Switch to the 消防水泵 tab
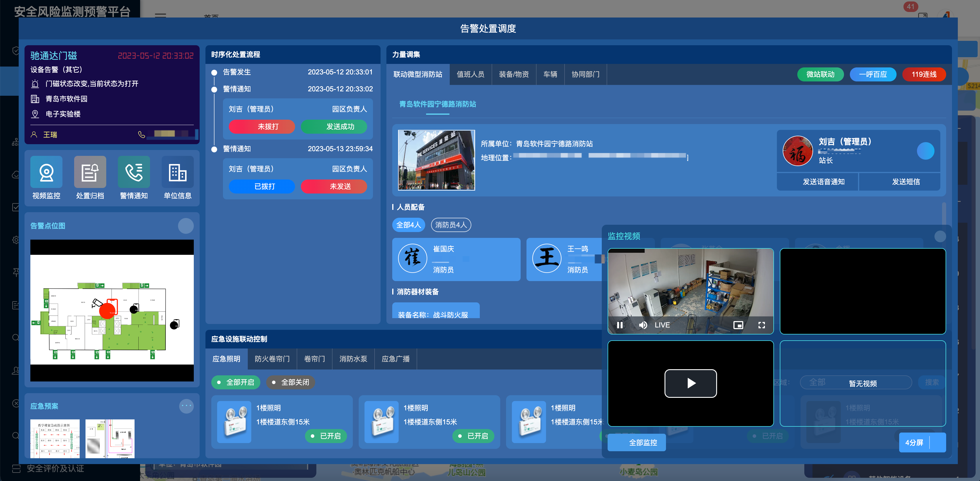980x481 pixels. (x=353, y=359)
